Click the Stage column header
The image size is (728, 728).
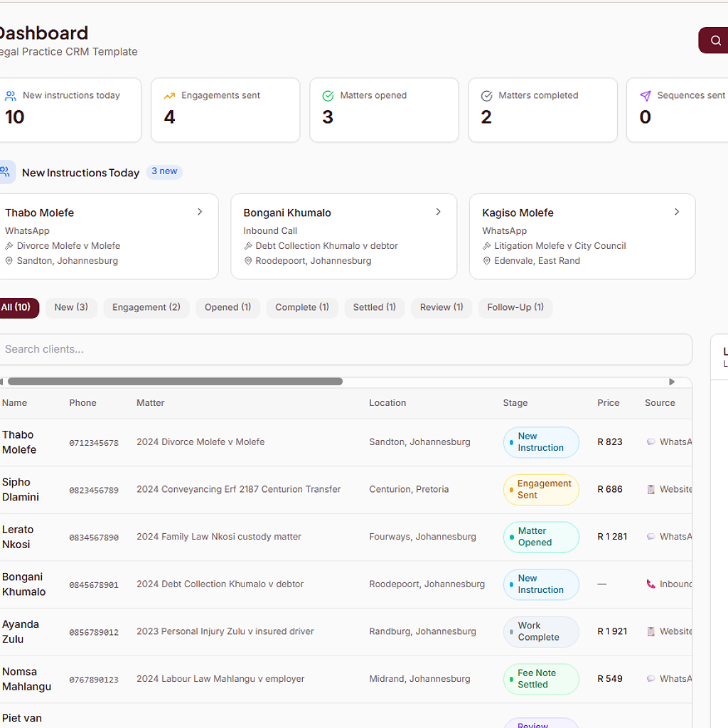click(515, 403)
